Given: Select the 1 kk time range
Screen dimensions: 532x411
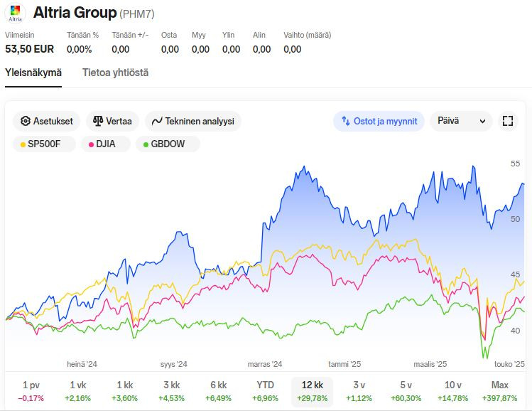Looking at the screenshot, I should (124, 391).
